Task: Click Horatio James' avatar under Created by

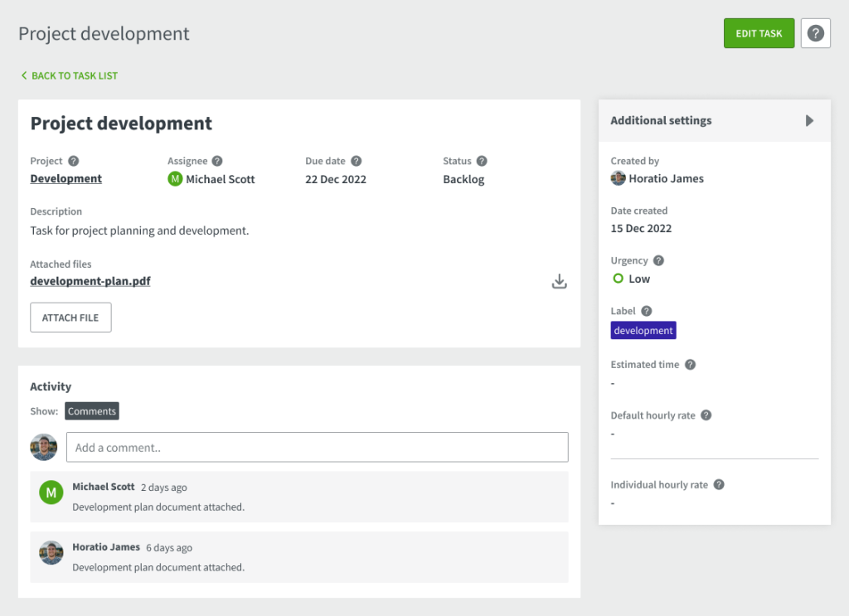Action: pyautogui.click(x=618, y=178)
